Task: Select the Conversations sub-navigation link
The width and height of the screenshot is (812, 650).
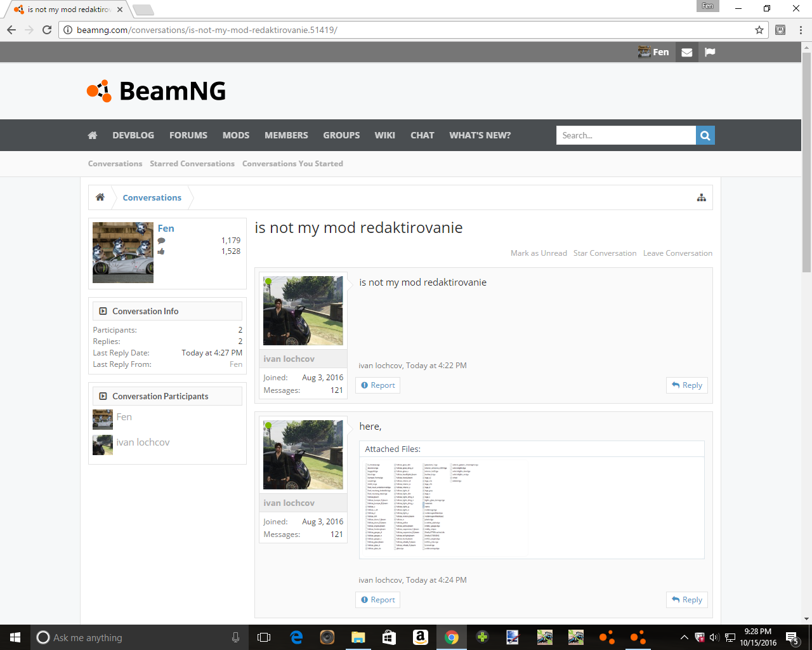Action: [x=115, y=164]
